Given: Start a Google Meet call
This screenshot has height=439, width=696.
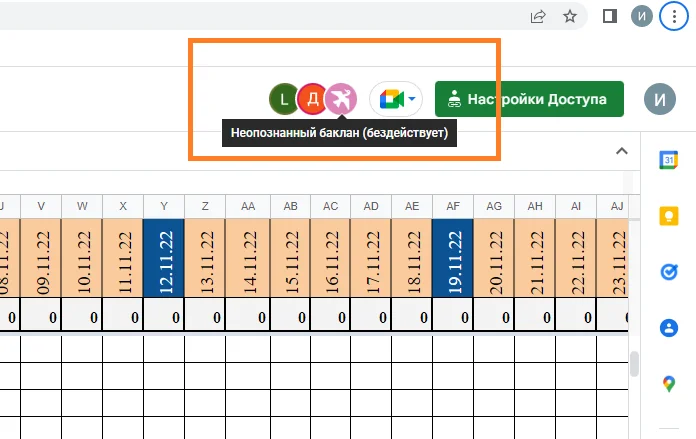Looking at the screenshot, I should 391,99.
